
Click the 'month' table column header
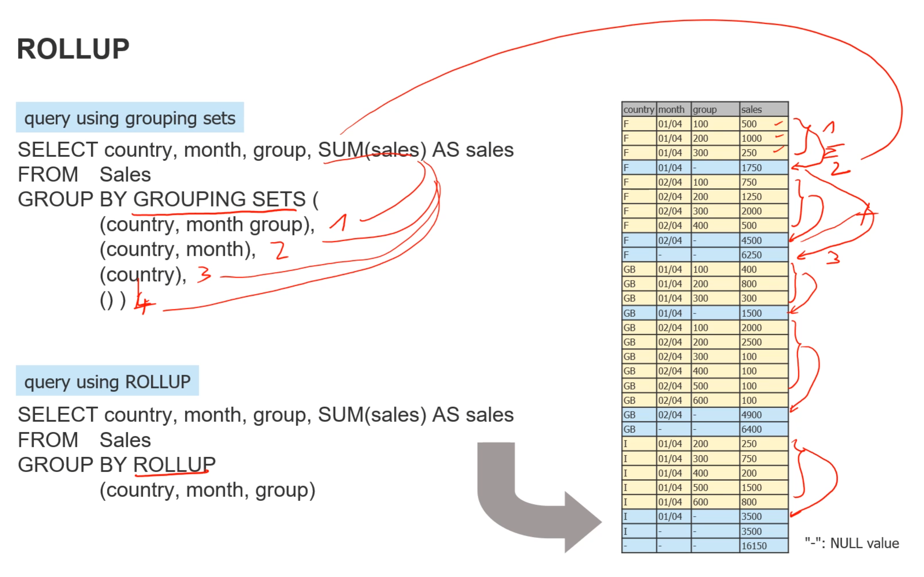coord(671,110)
